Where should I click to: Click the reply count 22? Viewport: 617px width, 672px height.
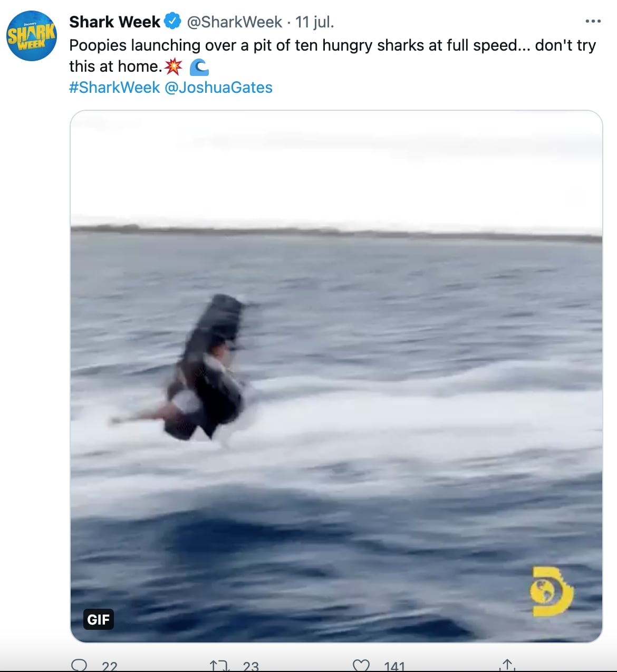tap(109, 666)
